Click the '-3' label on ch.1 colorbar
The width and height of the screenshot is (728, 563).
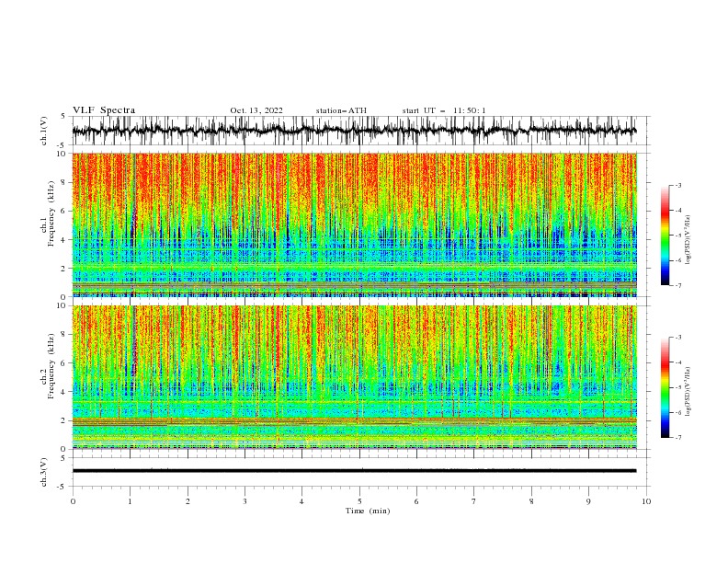pyautogui.click(x=677, y=185)
